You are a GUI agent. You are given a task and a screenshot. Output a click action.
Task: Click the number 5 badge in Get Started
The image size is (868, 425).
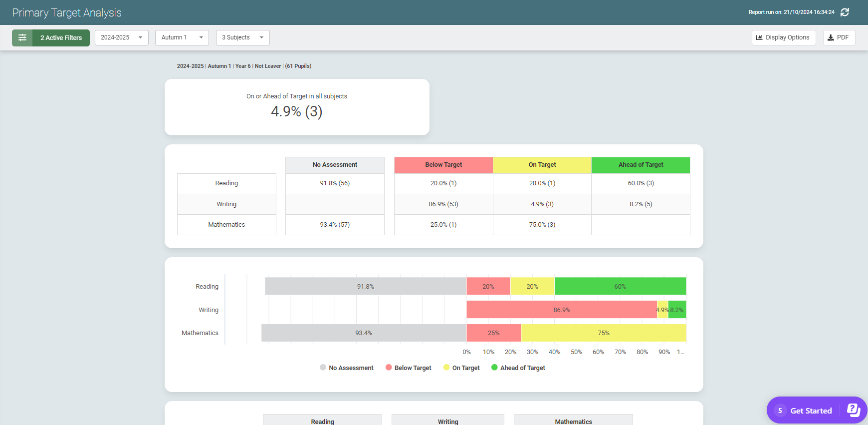[x=780, y=411]
